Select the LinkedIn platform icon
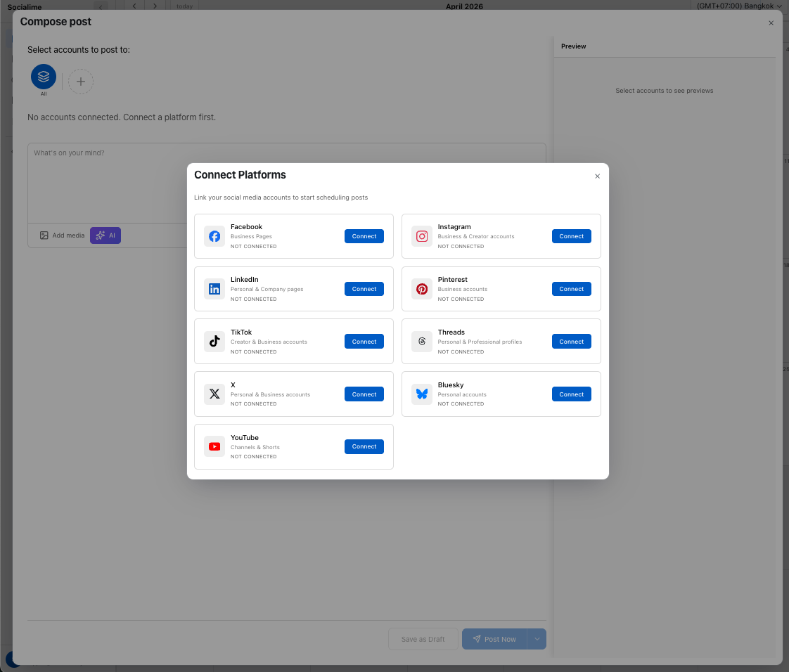Screen dimensions: 789x672 pyautogui.click(x=214, y=289)
